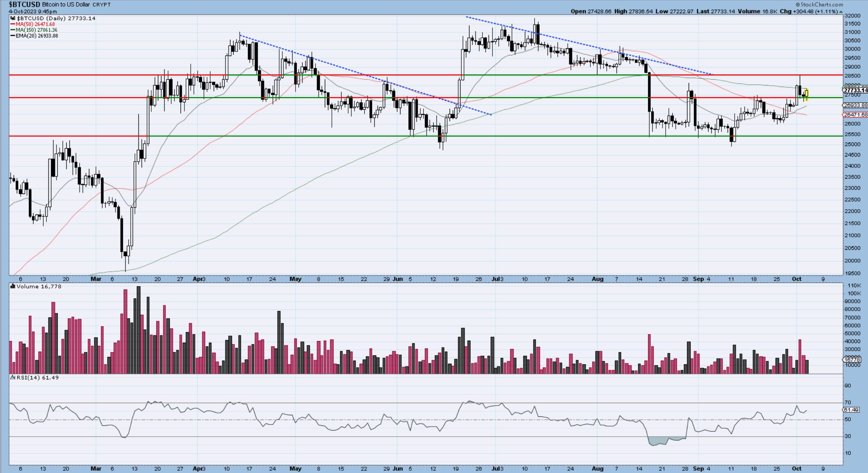868x473 pixels.
Task: Click the red MA(50) legend line marker
Action: (13, 24)
